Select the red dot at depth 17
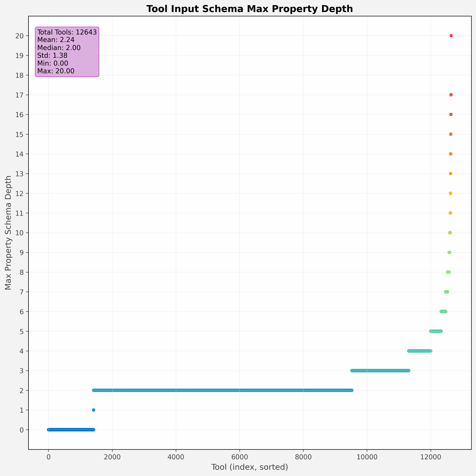Image resolution: width=476 pixels, height=476 pixels. coord(451,94)
